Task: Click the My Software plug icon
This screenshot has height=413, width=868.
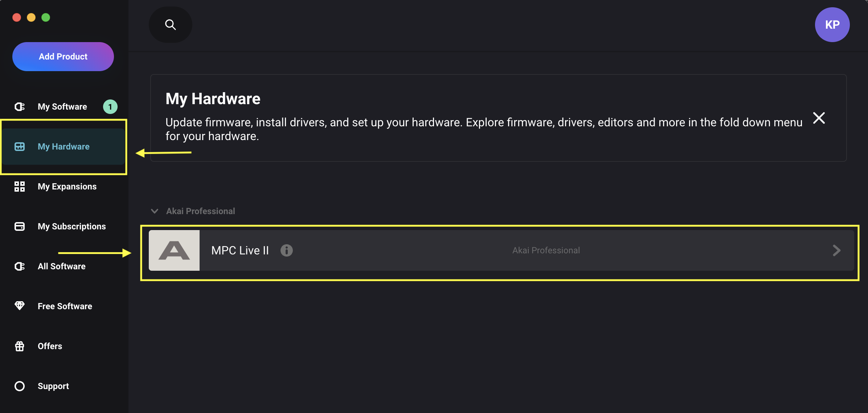Action: click(x=20, y=107)
